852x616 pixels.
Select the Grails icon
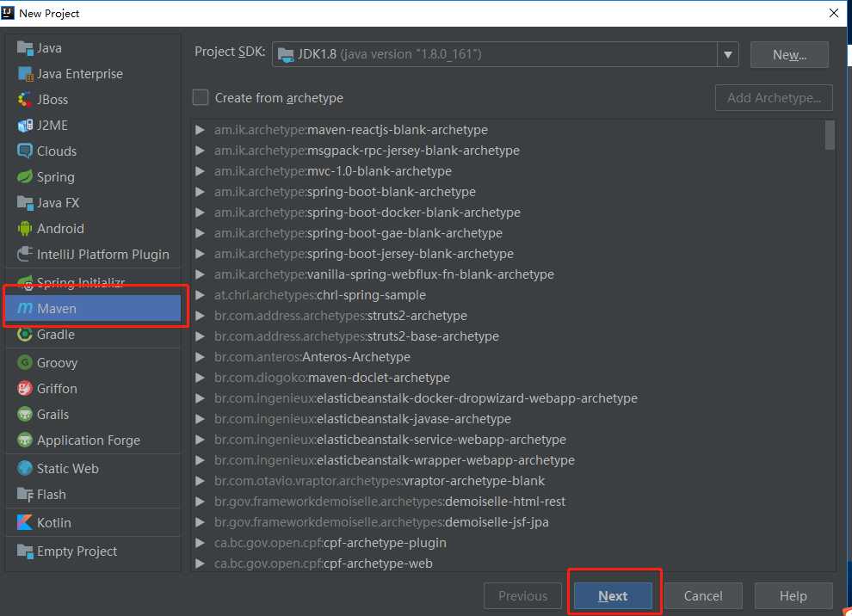point(25,415)
